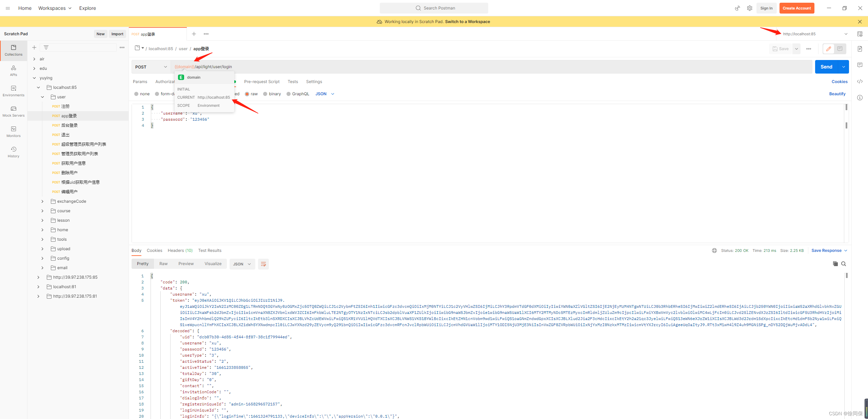Viewport: 868px width, 419px height.
Task: Switch to response Headers tab
Action: [180, 251]
